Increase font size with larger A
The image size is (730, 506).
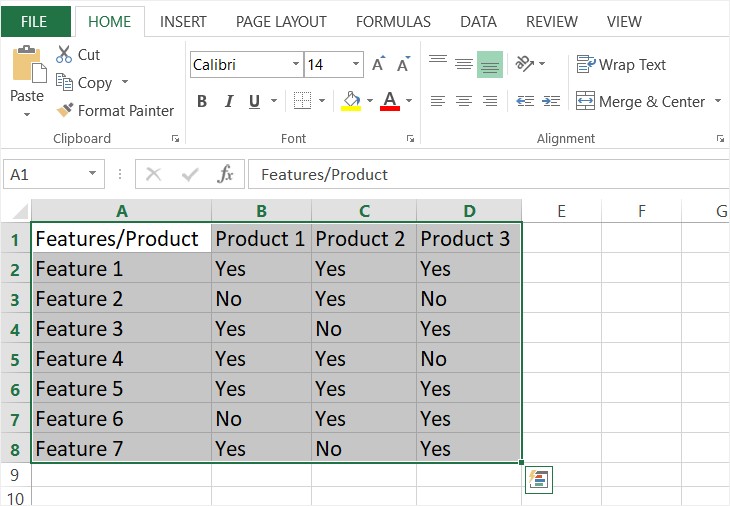tap(379, 64)
